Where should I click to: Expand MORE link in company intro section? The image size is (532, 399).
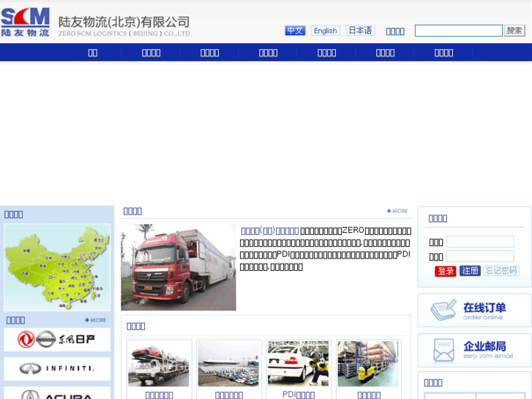pyautogui.click(x=397, y=211)
